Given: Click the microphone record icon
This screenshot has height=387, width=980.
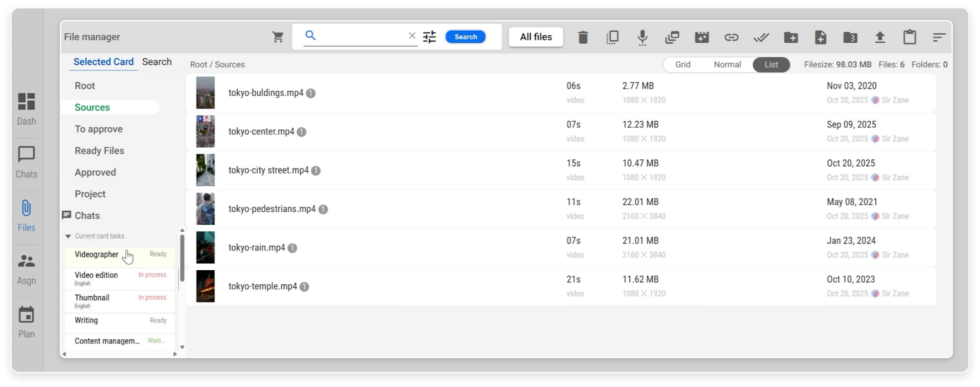Looking at the screenshot, I should 642,37.
